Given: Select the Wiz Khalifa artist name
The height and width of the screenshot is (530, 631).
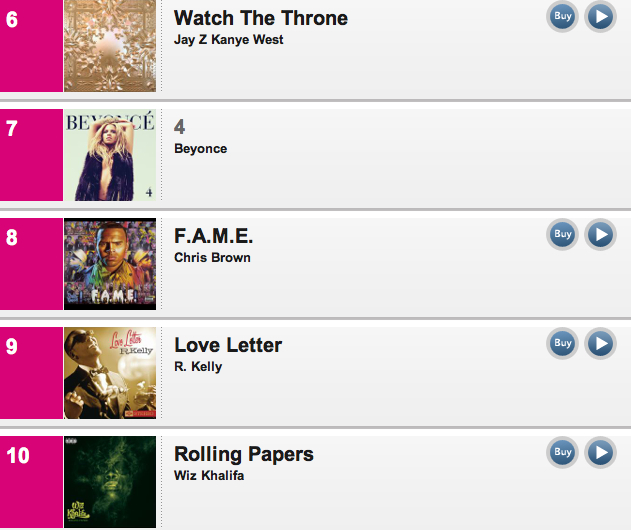Looking at the screenshot, I should (209, 476).
